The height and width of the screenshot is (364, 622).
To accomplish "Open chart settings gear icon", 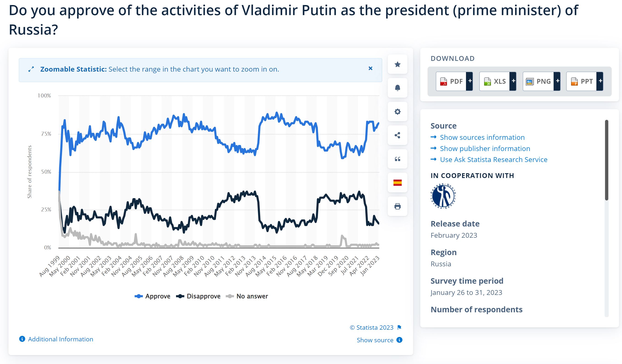I will click(x=397, y=112).
